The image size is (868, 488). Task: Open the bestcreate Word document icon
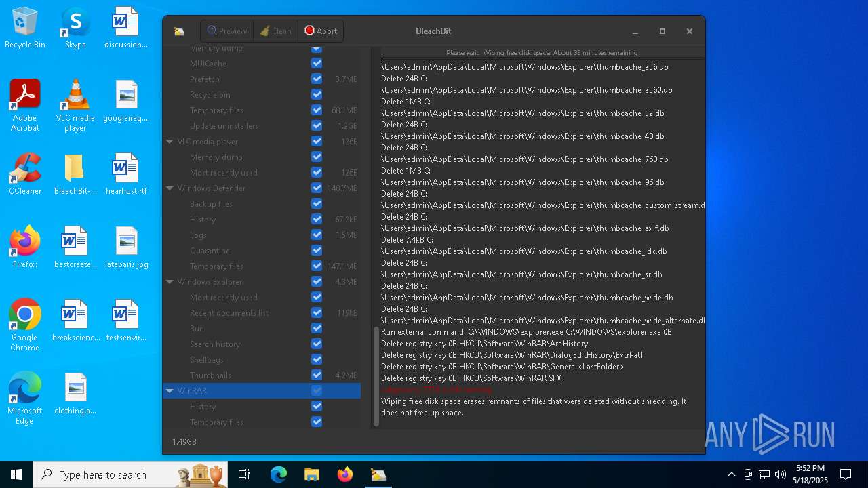pos(75,247)
